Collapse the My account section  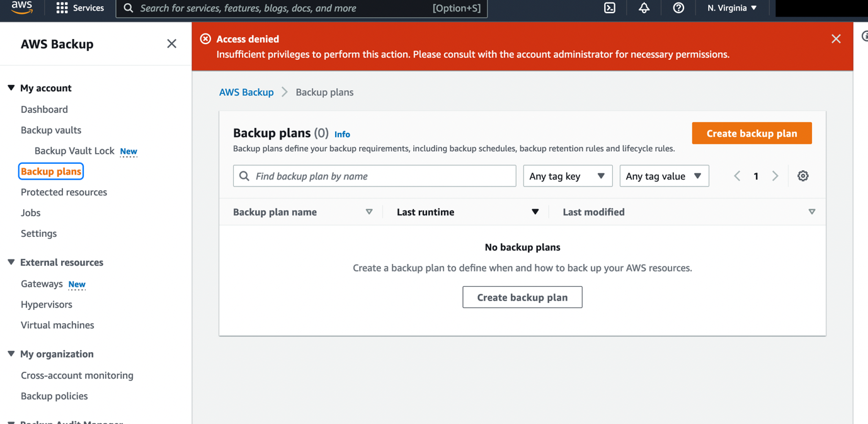coord(11,88)
